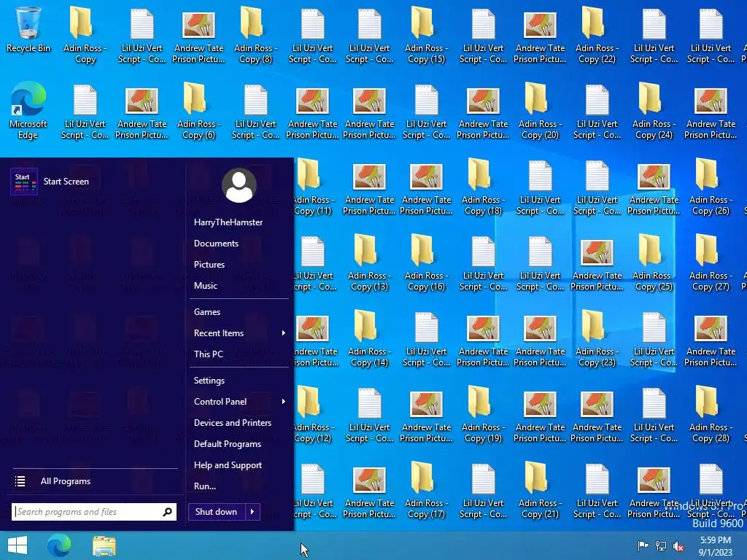This screenshot has width=747, height=560.
Task: Expand the Recent Items submenu arrow
Action: click(x=284, y=332)
